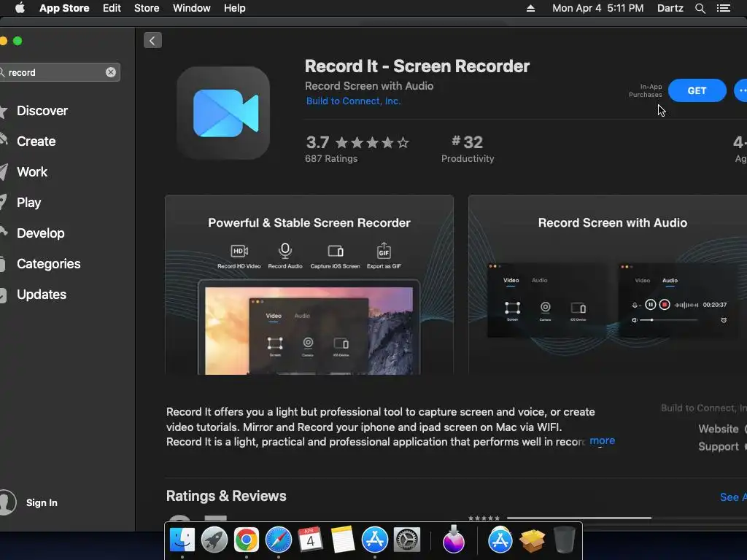Image resolution: width=747 pixels, height=560 pixels.
Task: Click the date and time in the menu bar
Action: click(x=598, y=8)
